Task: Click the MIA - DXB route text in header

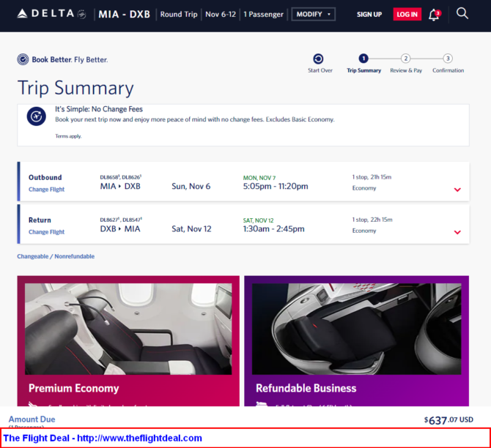Action: pyautogui.click(x=125, y=15)
